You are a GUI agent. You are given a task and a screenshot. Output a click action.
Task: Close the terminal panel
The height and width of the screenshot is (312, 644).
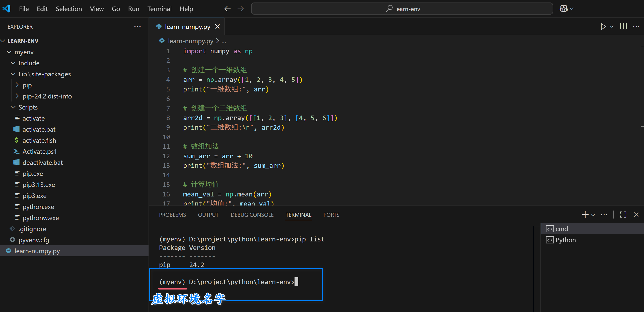point(636,215)
